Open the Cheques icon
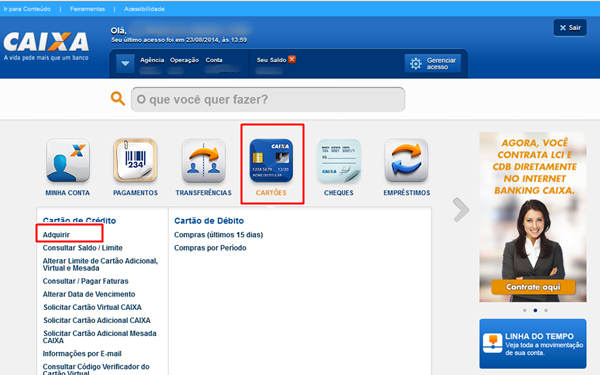600x375 pixels. tap(339, 161)
